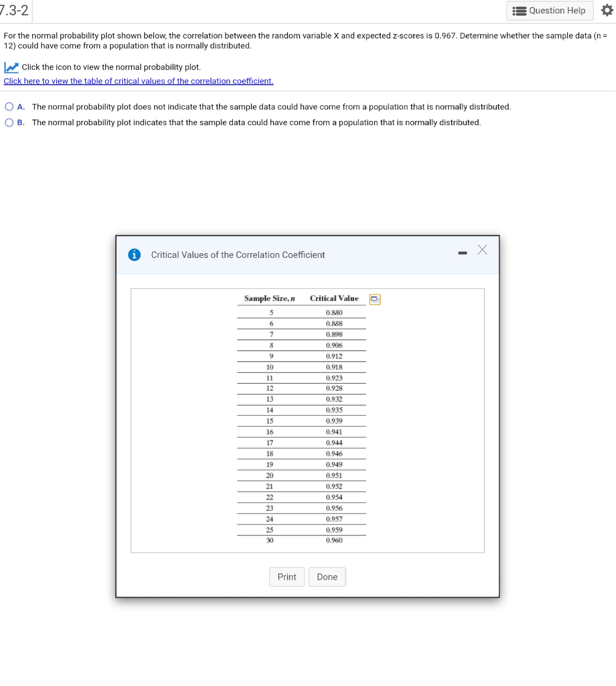Image resolution: width=616 pixels, height=686 pixels.
Task: Click critical value 0.898 for n = 7
Action: (334, 335)
